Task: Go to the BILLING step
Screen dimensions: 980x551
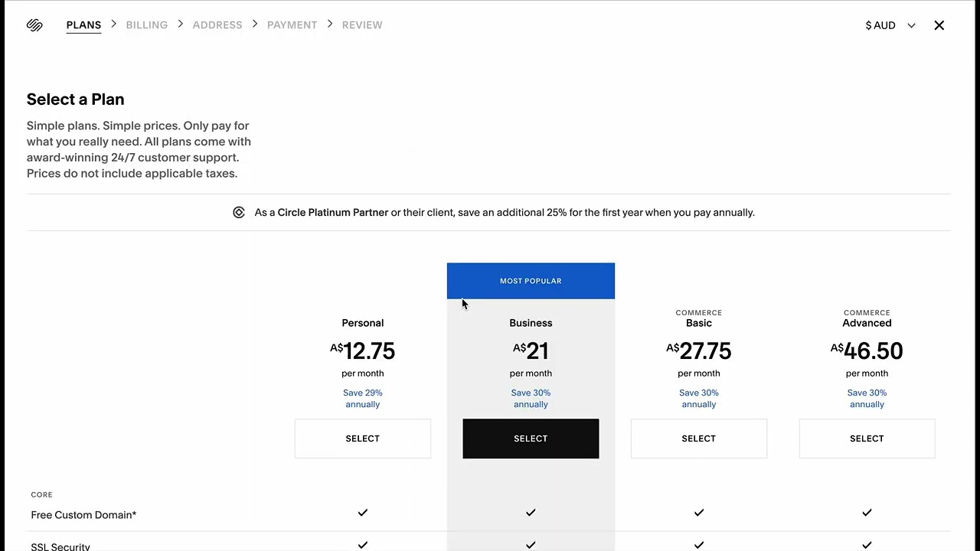Action: click(x=147, y=25)
